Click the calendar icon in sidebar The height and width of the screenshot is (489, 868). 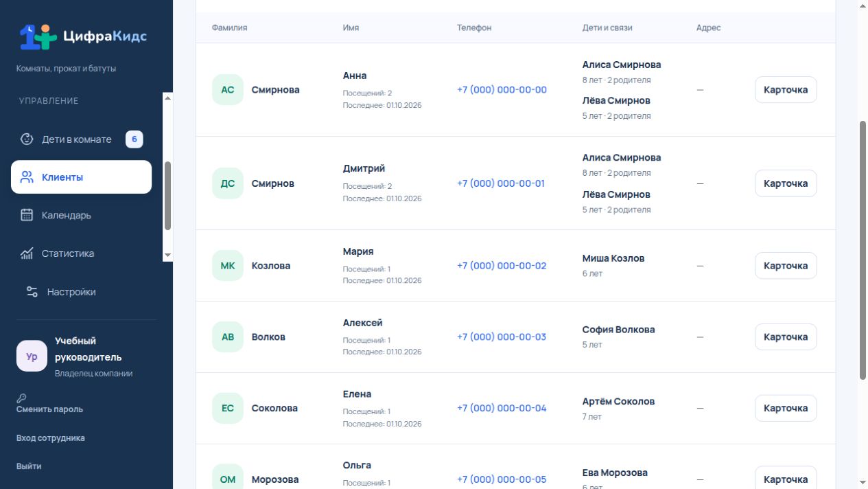coord(27,215)
